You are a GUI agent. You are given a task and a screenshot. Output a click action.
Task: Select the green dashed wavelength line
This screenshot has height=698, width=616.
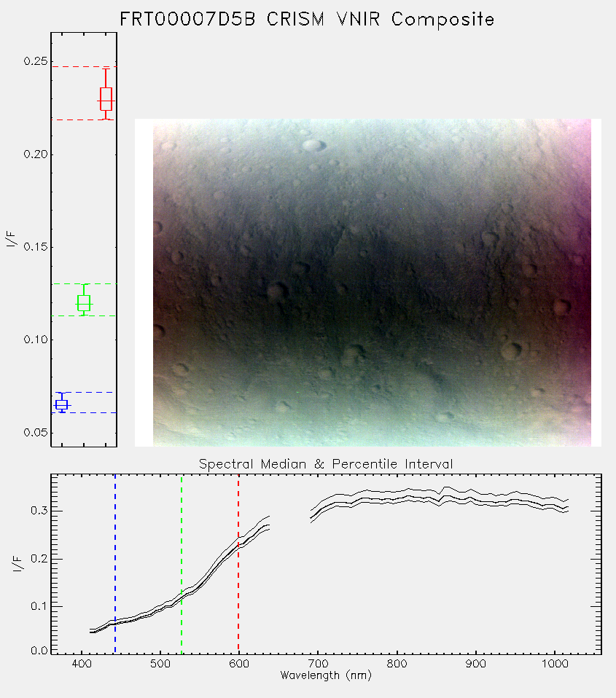[x=182, y=563]
